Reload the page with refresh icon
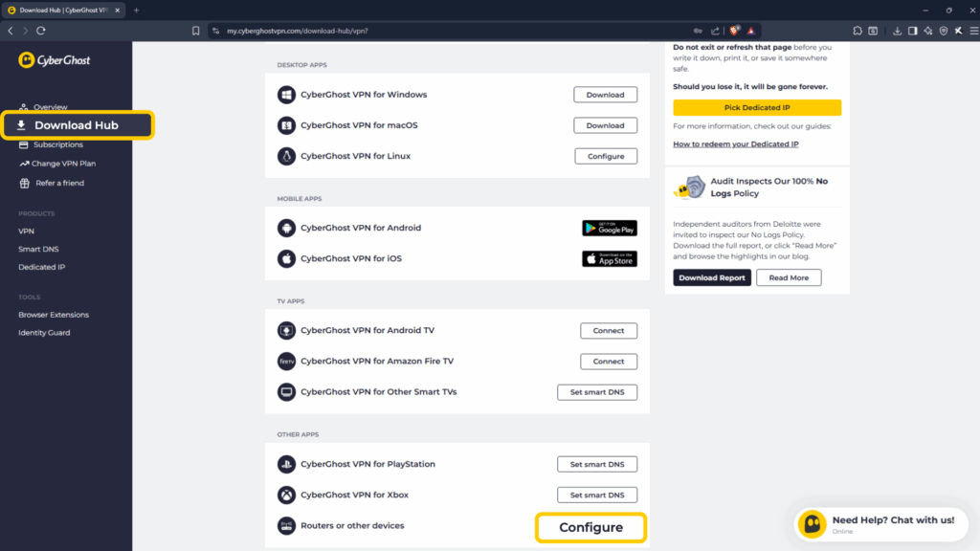Screen dimensions: 980x551 pos(41,31)
